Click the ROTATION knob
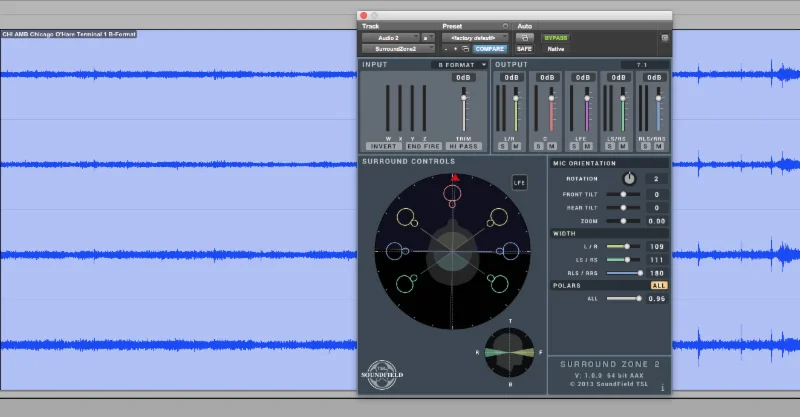Screen dimensions: 800x417 [629, 179]
